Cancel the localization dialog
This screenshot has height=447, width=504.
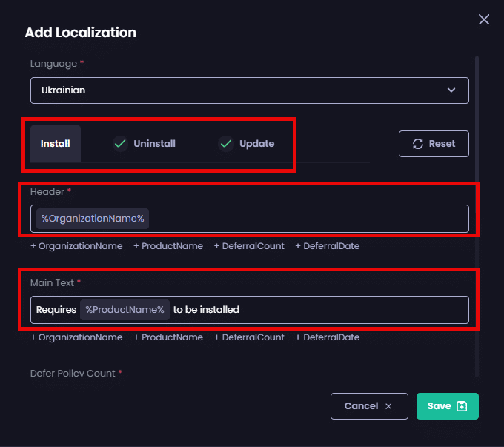click(369, 406)
